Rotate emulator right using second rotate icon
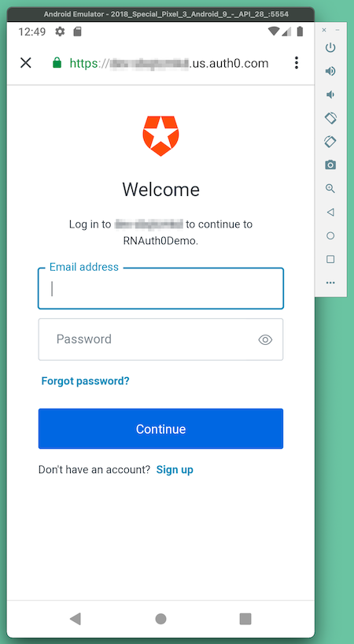This screenshot has height=644, width=354. tap(330, 142)
